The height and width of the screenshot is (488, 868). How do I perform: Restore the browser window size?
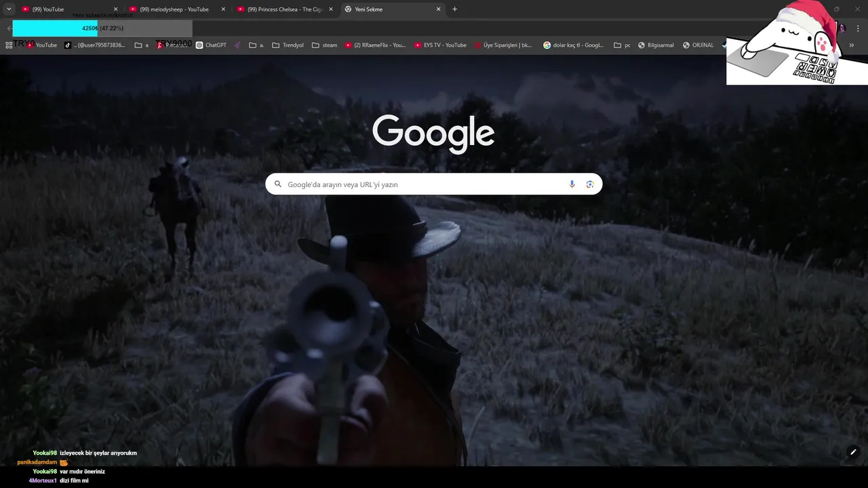(x=836, y=9)
